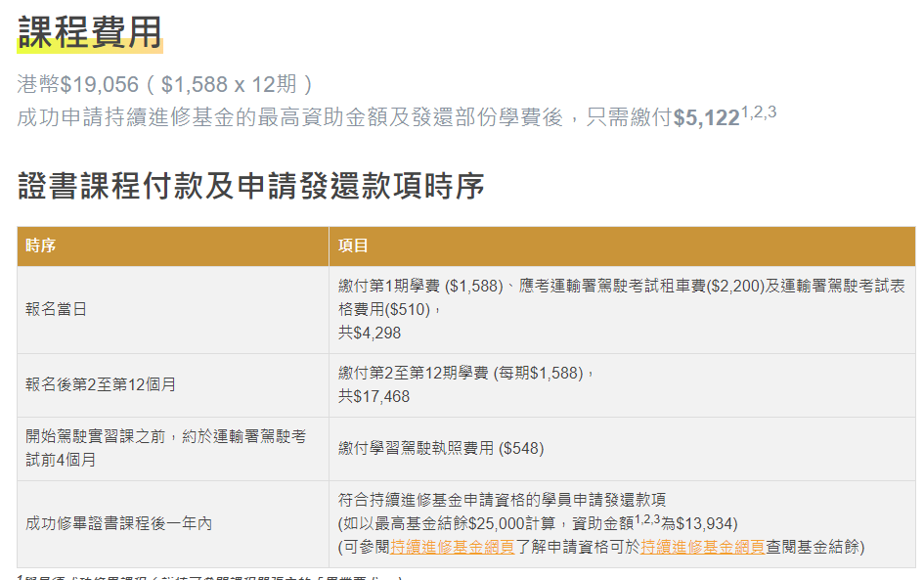Click the 共$4,298 total amount text
This screenshot has height=580, width=924.
[372, 333]
